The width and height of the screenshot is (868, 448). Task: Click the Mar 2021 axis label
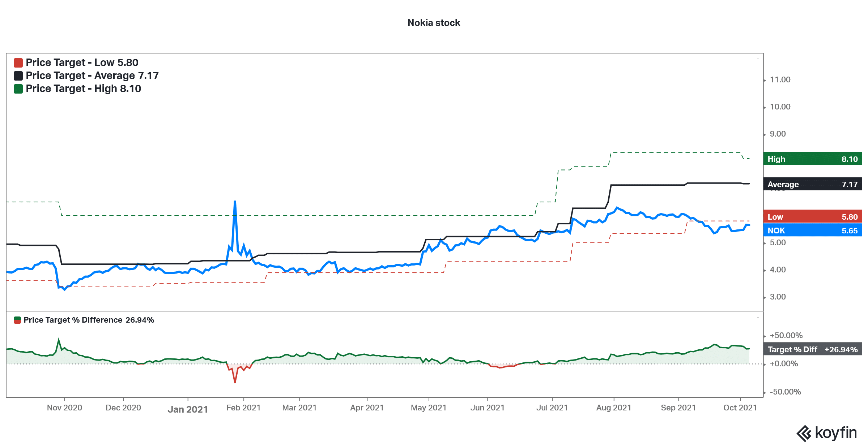tap(299, 408)
